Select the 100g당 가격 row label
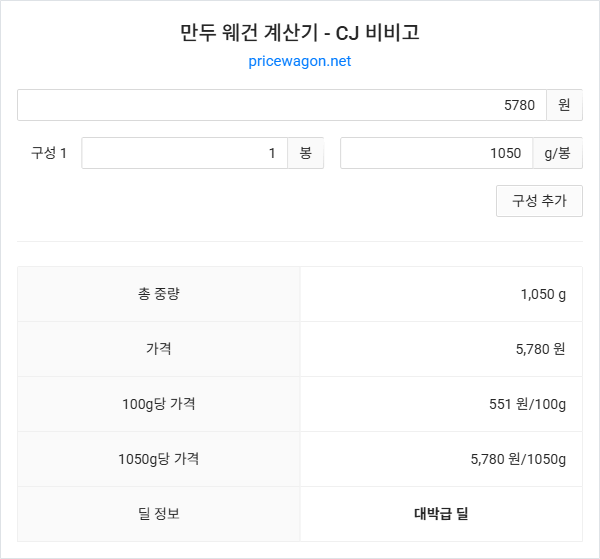The height and width of the screenshot is (559, 600). pos(159,404)
